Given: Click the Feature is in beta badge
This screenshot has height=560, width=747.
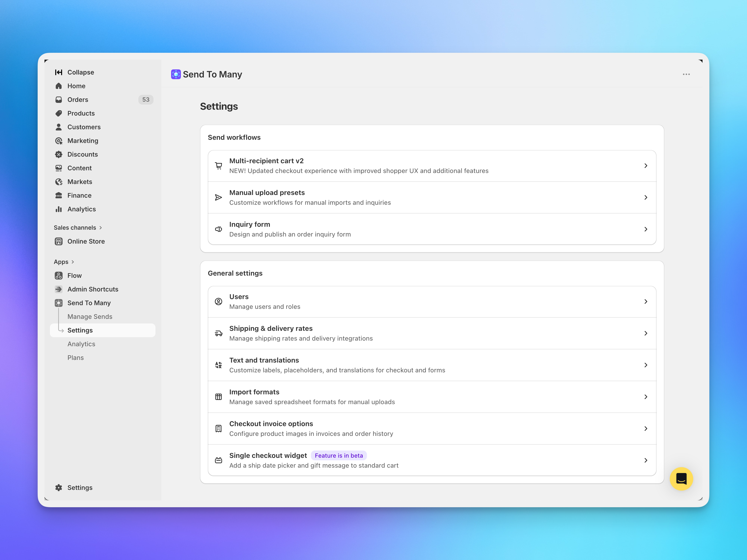Looking at the screenshot, I should click(339, 455).
